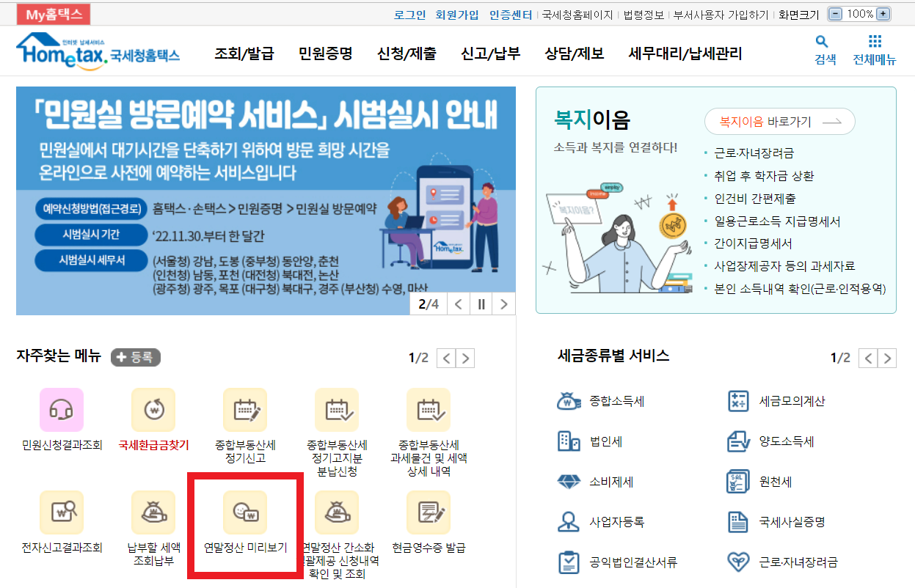The height and width of the screenshot is (588, 915).
Task: Open 본인 소득내역 확인(근로·인적용역) link
Action: click(800, 289)
